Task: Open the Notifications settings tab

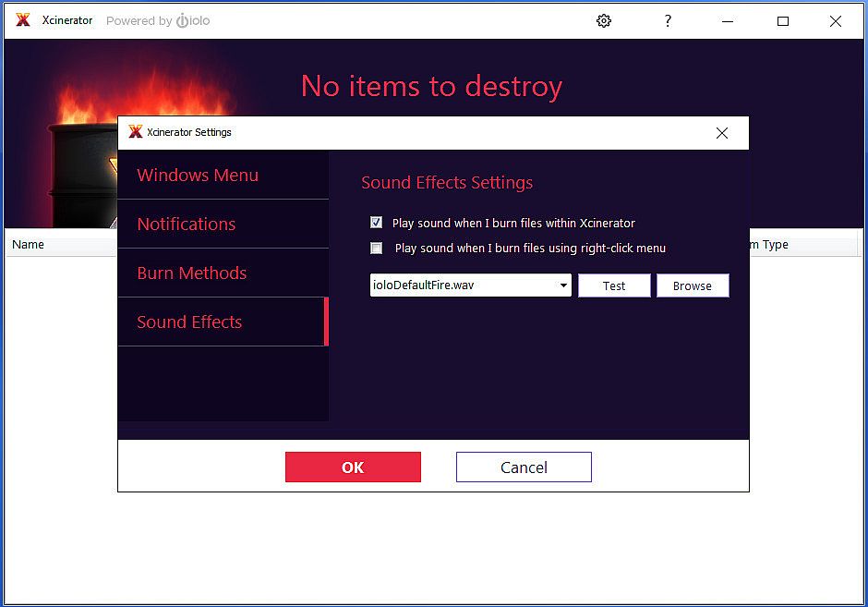Action: click(x=223, y=224)
